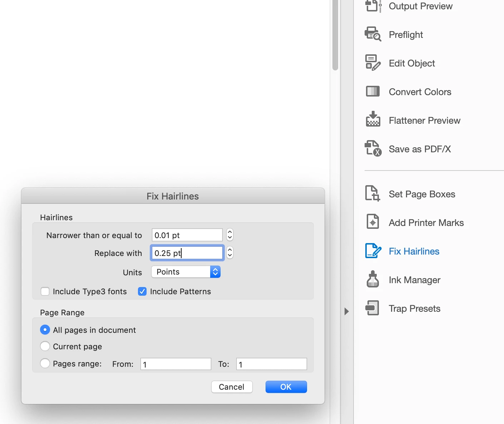Click the Replace with stepper arrows
Screen dimensions: 504x424
click(x=230, y=253)
